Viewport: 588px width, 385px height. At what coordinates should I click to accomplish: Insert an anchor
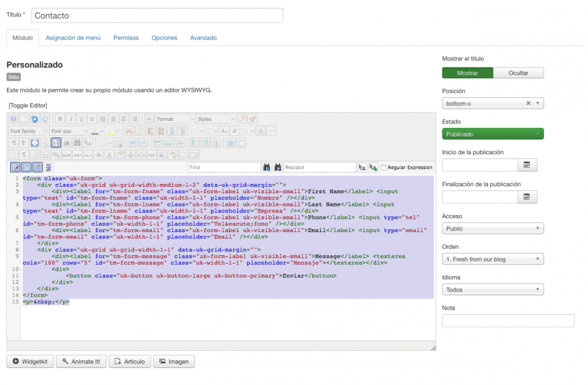pyautogui.click(x=130, y=155)
